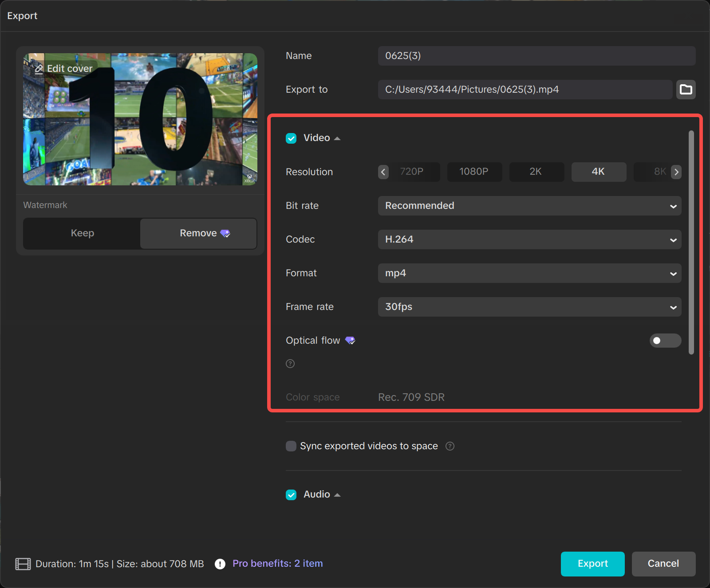The width and height of the screenshot is (710, 588).
Task: Open the Codec dropdown
Action: (529, 239)
